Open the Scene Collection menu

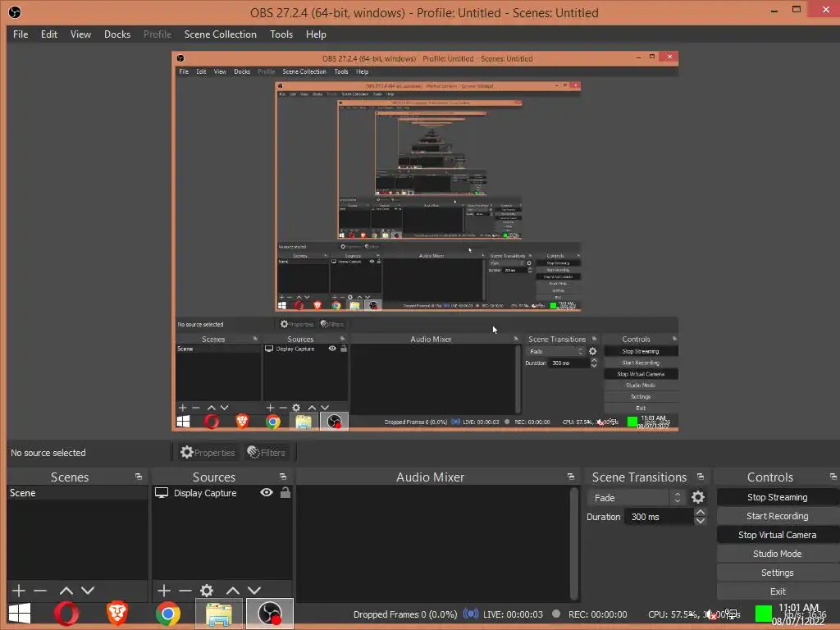(220, 34)
